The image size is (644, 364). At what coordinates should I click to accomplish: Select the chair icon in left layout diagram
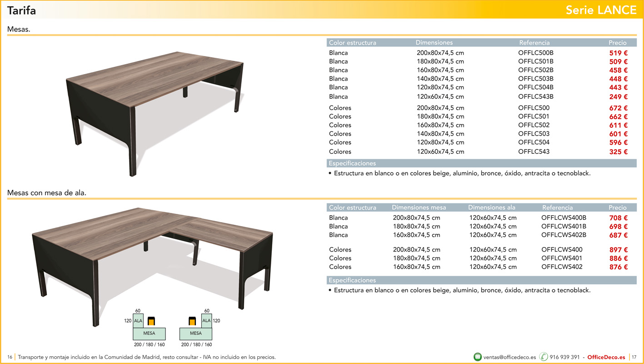[151, 320]
